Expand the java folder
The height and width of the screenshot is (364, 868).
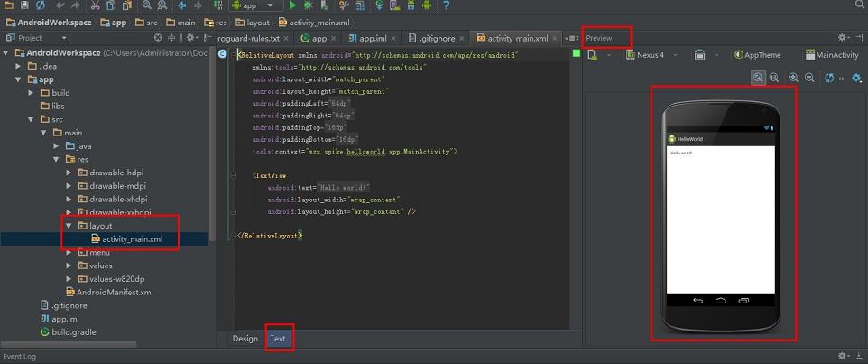[x=57, y=146]
